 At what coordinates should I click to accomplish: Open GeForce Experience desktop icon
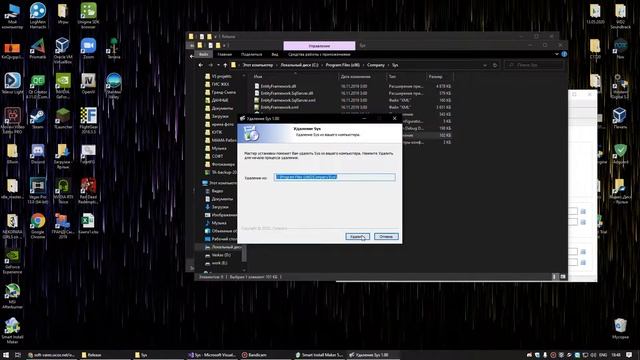pyautogui.click(x=12, y=261)
